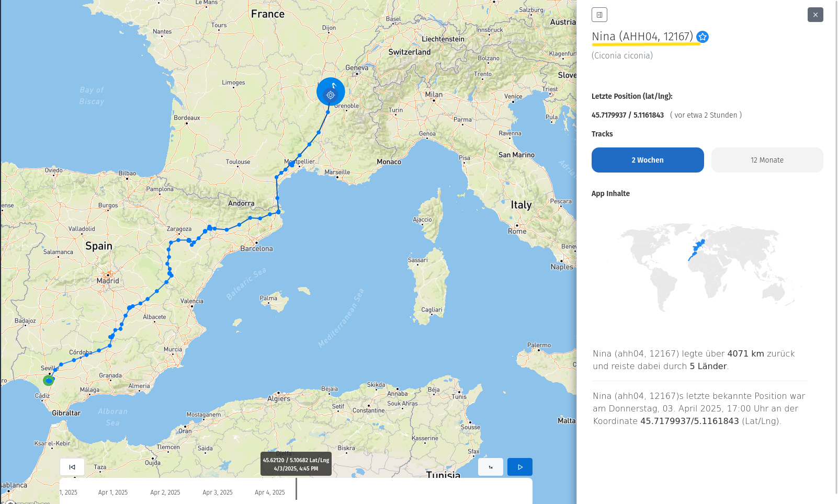Click the green start point marker
Image resolution: width=838 pixels, height=504 pixels.
point(49,381)
